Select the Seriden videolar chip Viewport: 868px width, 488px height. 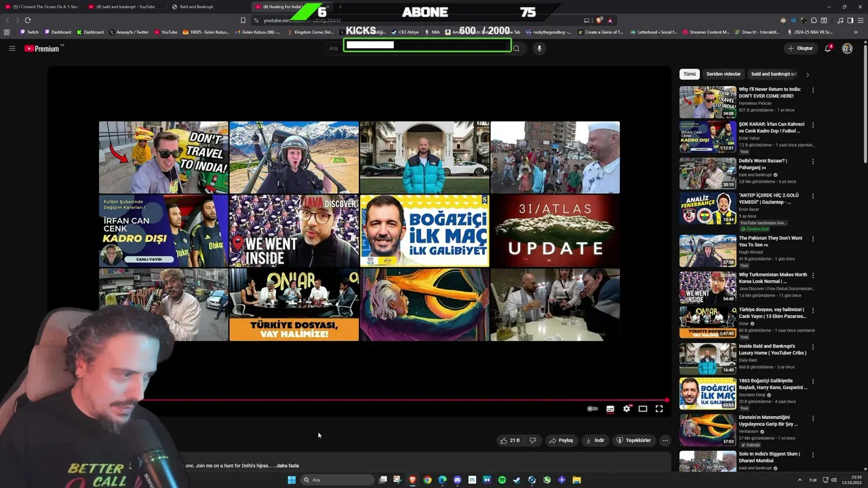coord(724,74)
